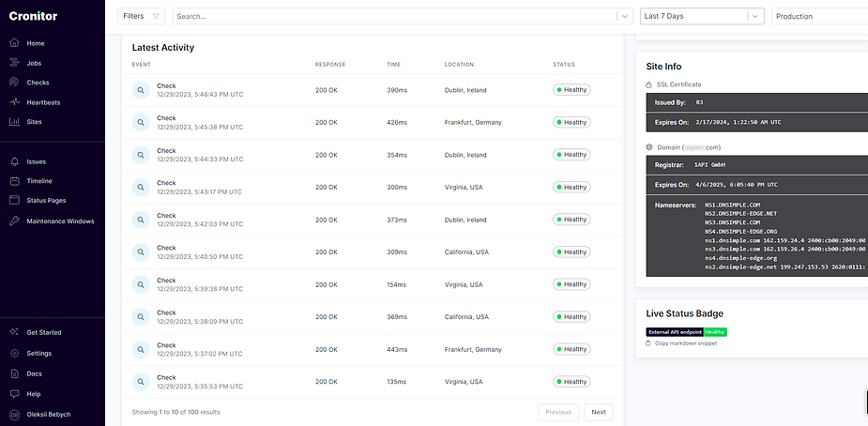Screen dimensions: 868x426
Task: Click the Get Started sparkle icon
Action: [14, 332]
